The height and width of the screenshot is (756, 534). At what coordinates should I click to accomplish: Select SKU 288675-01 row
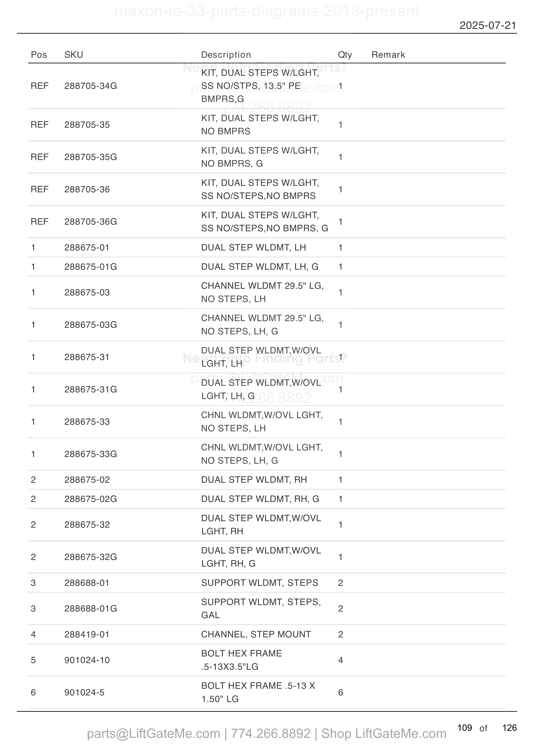click(x=267, y=248)
